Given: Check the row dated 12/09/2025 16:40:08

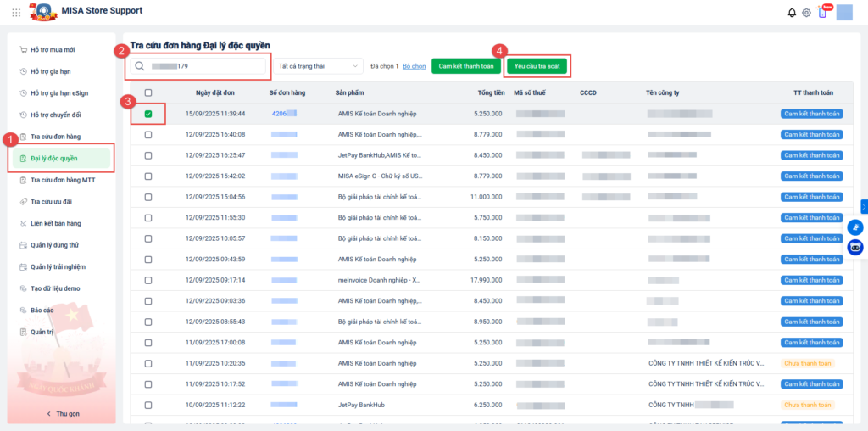Looking at the screenshot, I should [x=148, y=135].
